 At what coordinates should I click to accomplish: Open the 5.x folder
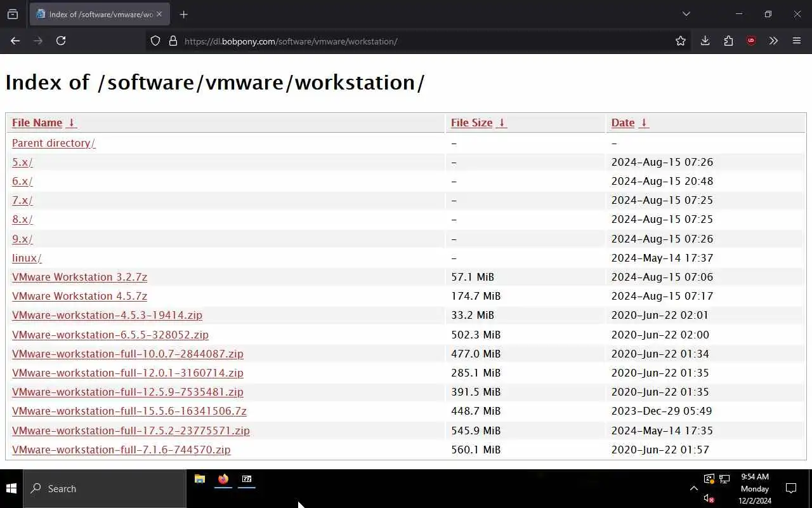click(x=22, y=162)
